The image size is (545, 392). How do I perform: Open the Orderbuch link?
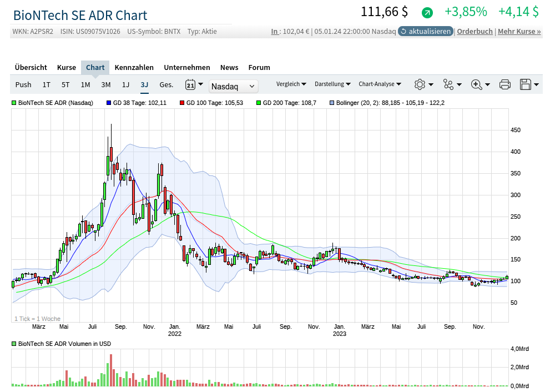tap(475, 31)
